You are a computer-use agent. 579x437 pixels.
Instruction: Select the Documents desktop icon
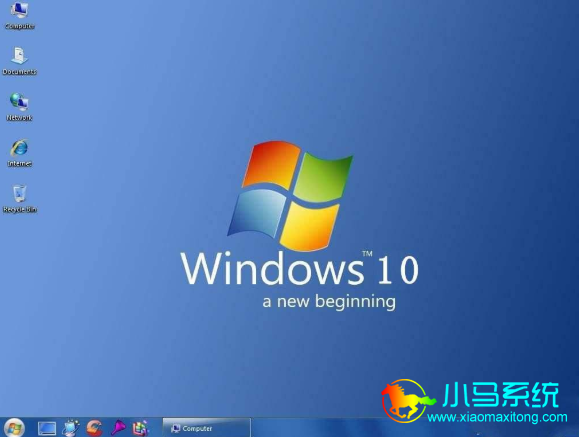(x=19, y=61)
